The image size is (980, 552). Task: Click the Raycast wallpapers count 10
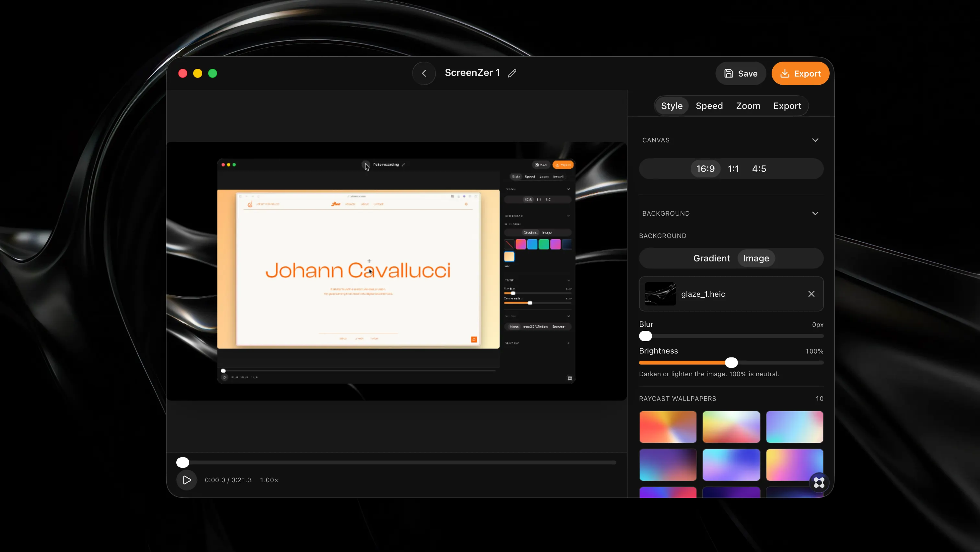click(819, 399)
